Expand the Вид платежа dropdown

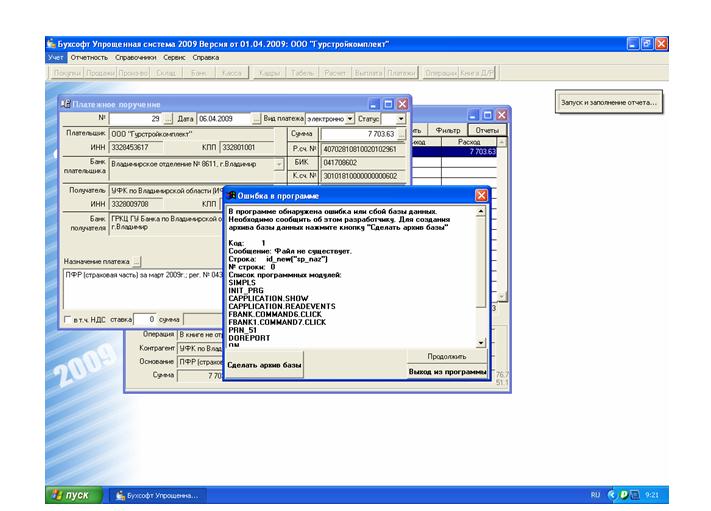point(350,119)
